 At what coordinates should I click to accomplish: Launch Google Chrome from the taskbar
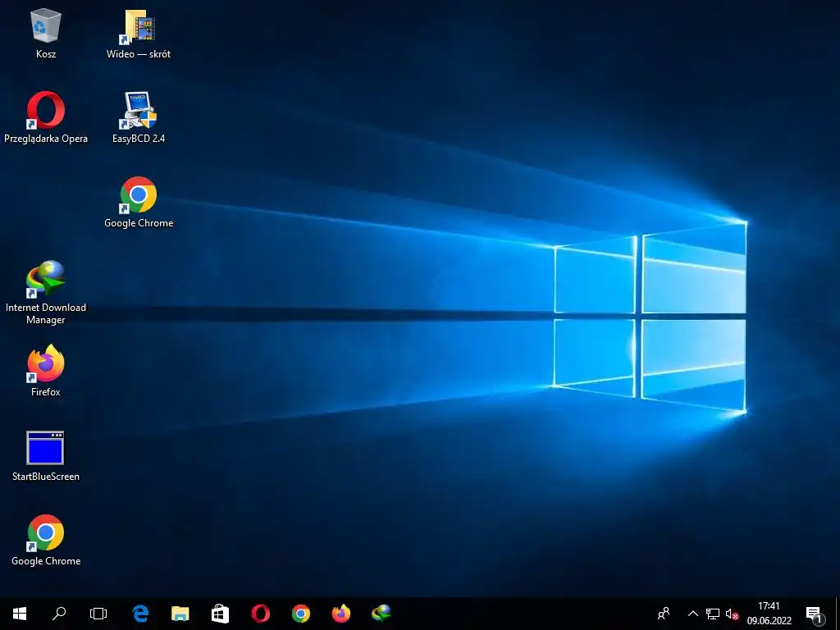[300, 614]
